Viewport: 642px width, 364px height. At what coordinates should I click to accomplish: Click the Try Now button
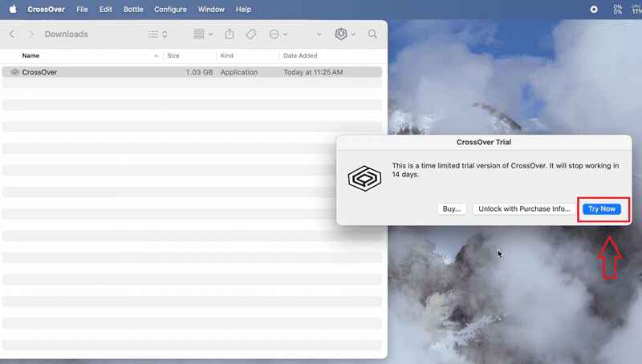(602, 208)
